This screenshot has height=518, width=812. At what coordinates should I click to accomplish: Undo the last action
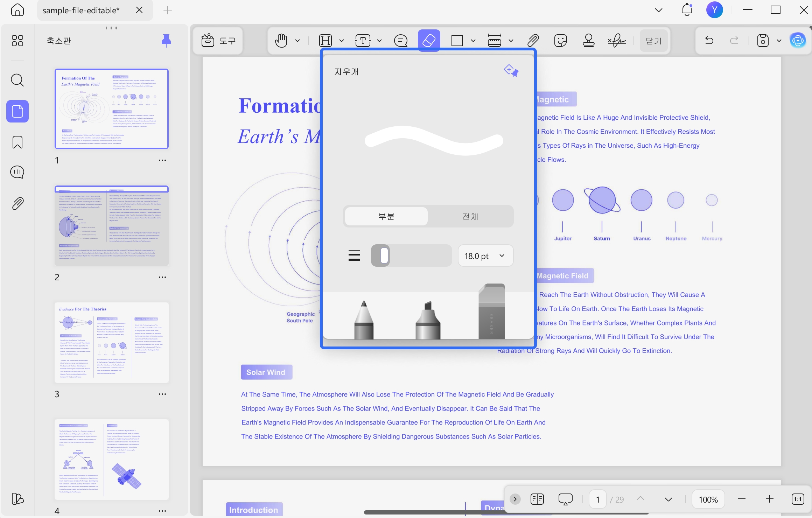pos(709,41)
